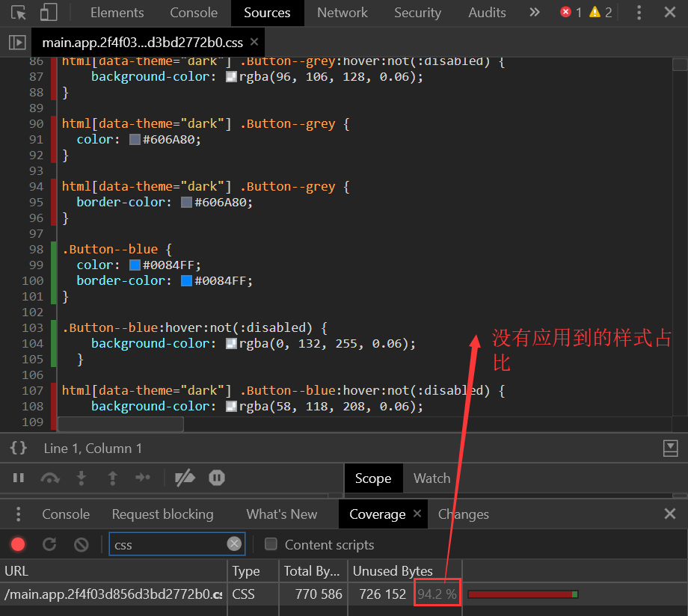The image size is (688, 616).
Task: Click the coverage usage bar
Action: 523,594
